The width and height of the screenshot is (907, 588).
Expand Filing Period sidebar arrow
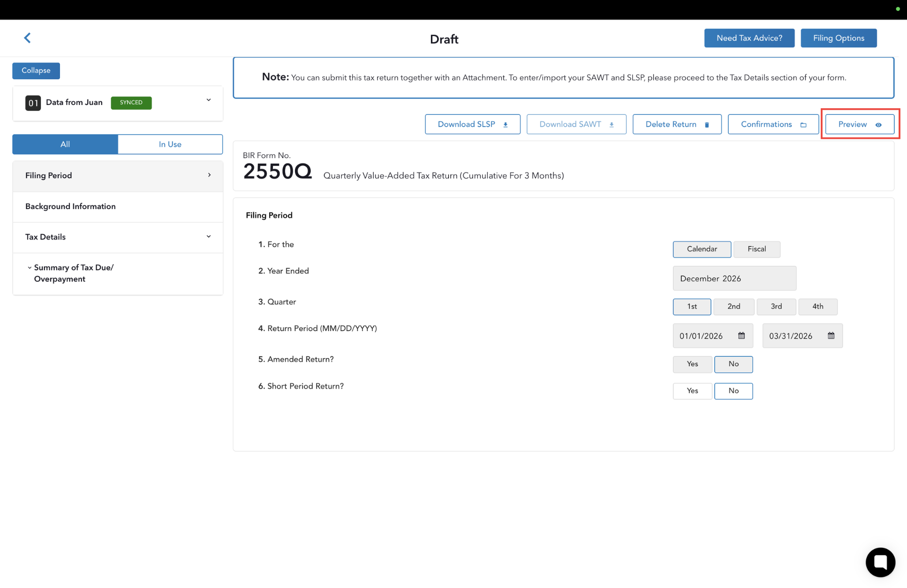coord(209,175)
